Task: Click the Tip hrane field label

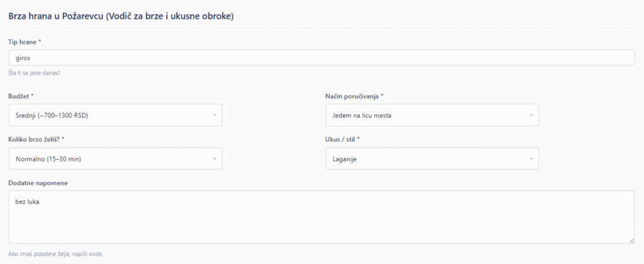Action: [x=25, y=41]
